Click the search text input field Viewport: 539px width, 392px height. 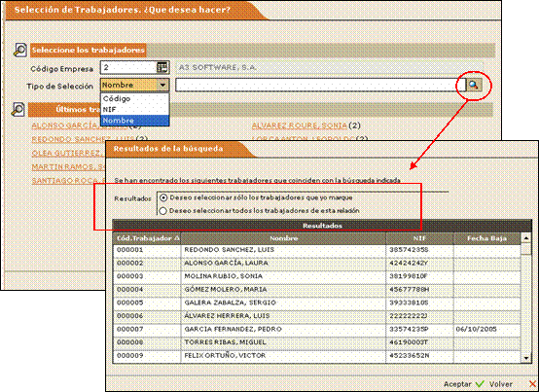coord(320,85)
